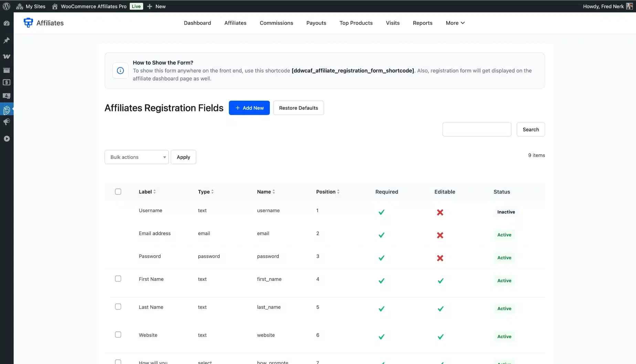The height and width of the screenshot is (364, 636).
Task: Open the Payouts menu item
Action: pos(316,23)
